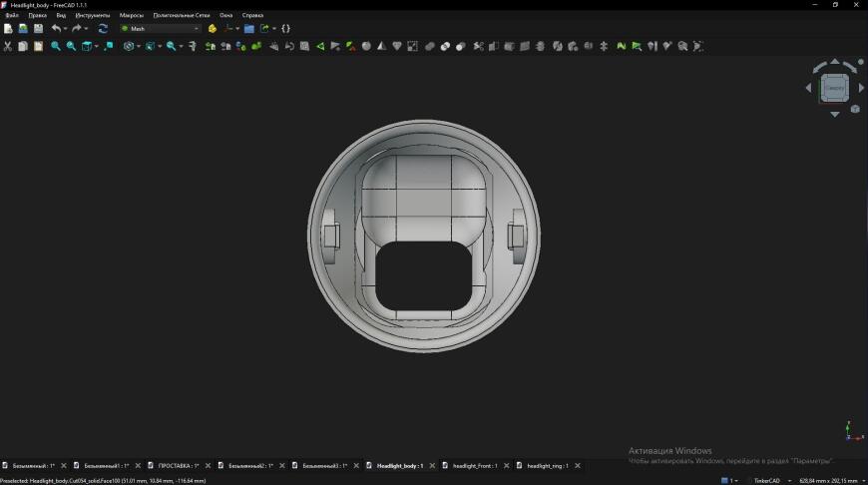Image resolution: width=868 pixels, height=485 pixels.
Task: Click the Refresh recompute icon
Action: coord(103,28)
